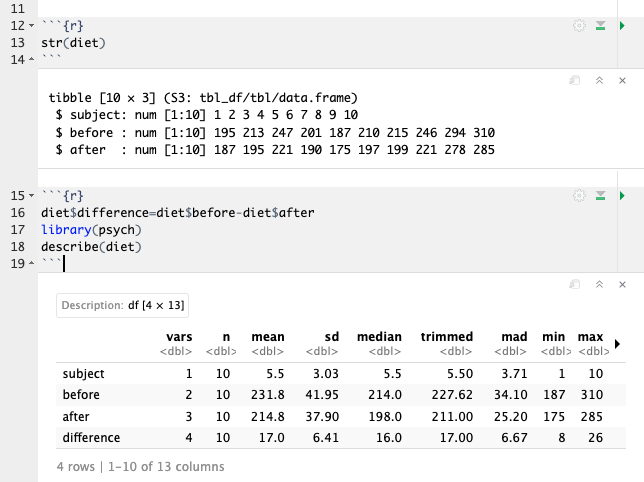Open gear settings for describe(diet) chunk
This screenshot has height=482, width=644.
[579, 196]
